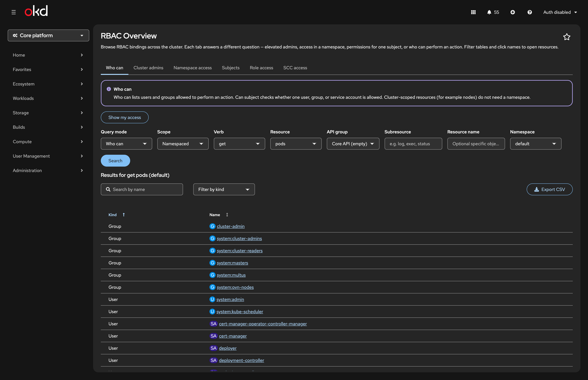Viewport: 588px width, 380px height.
Task: Open the OKD logo home link
Action: tap(36, 11)
